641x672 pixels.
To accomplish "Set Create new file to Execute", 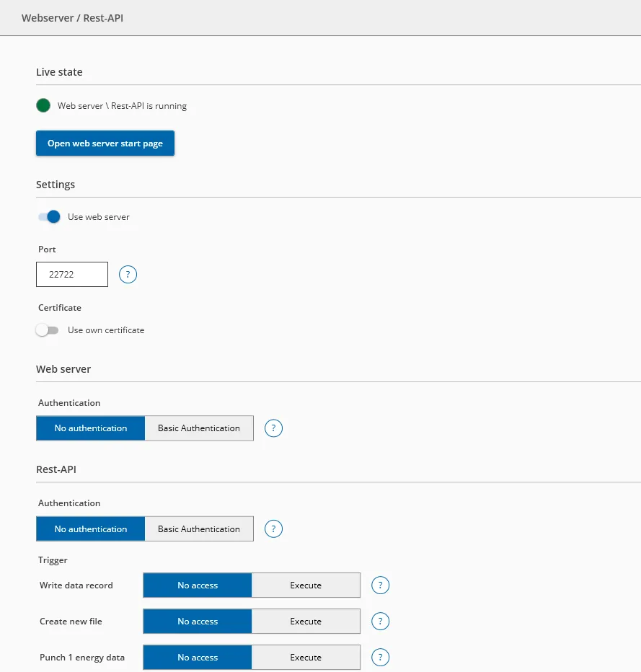I will pyautogui.click(x=306, y=622).
